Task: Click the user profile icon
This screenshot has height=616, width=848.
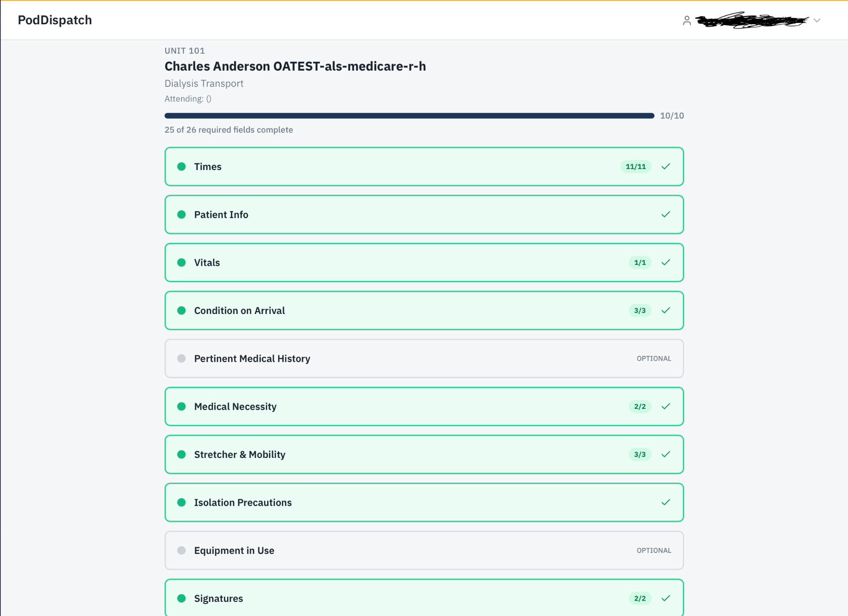Action: coord(687,20)
